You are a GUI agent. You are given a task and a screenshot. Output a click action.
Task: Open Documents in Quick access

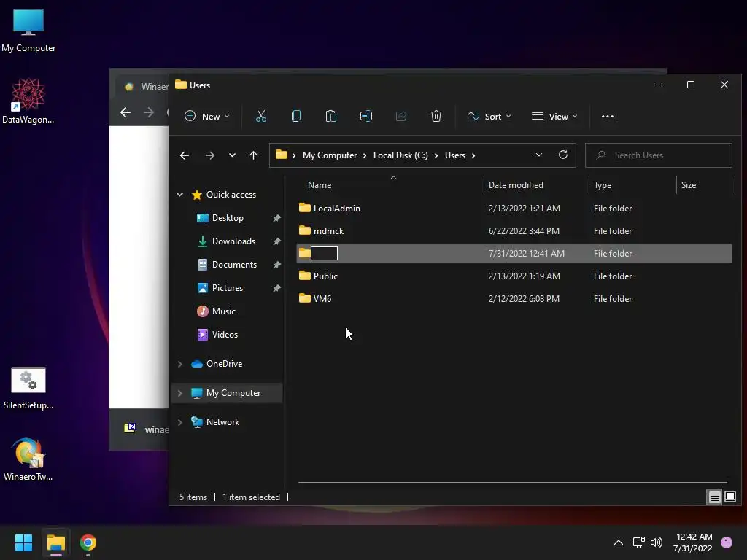point(234,264)
